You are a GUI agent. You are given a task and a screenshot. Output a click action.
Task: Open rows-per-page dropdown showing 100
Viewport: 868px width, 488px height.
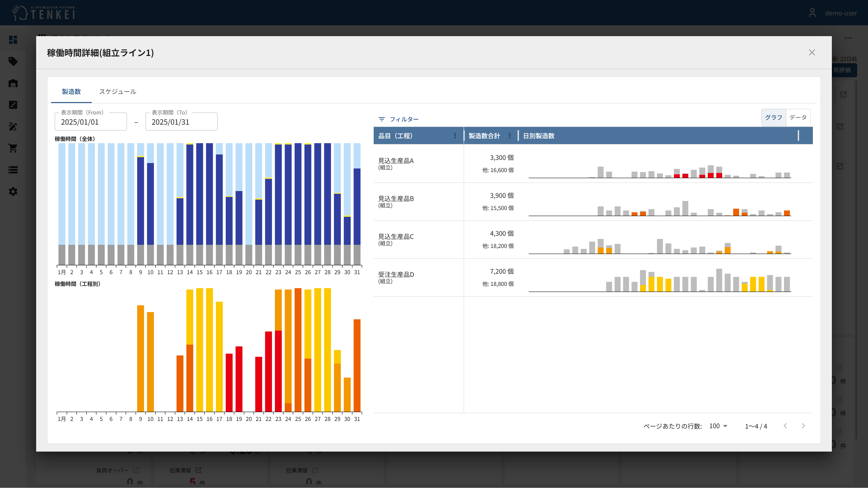pos(718,426)
